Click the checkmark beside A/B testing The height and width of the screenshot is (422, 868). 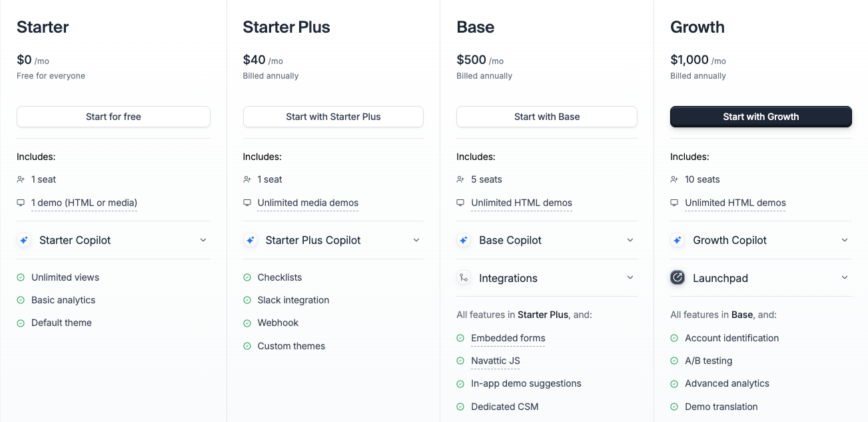pos(673,361)
